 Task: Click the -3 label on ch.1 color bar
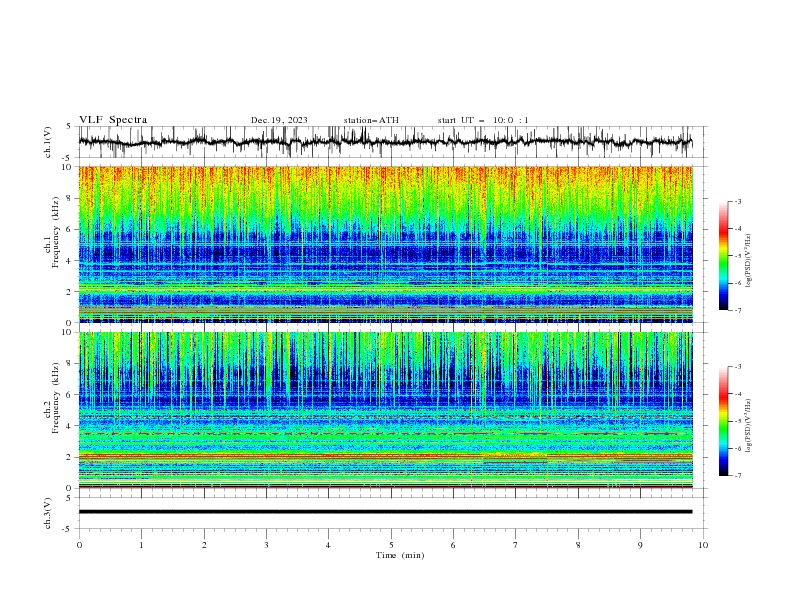[x=738, y=201]
